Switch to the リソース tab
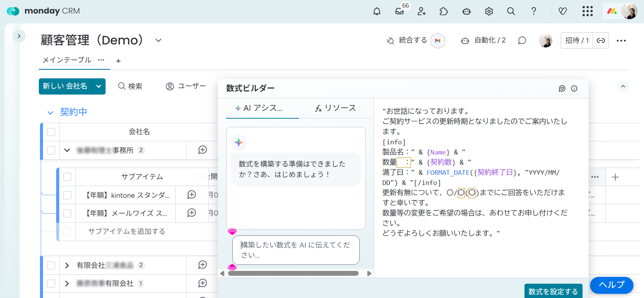Image resolution: width=644 pixels, height=298 pixels. [335, 108]
